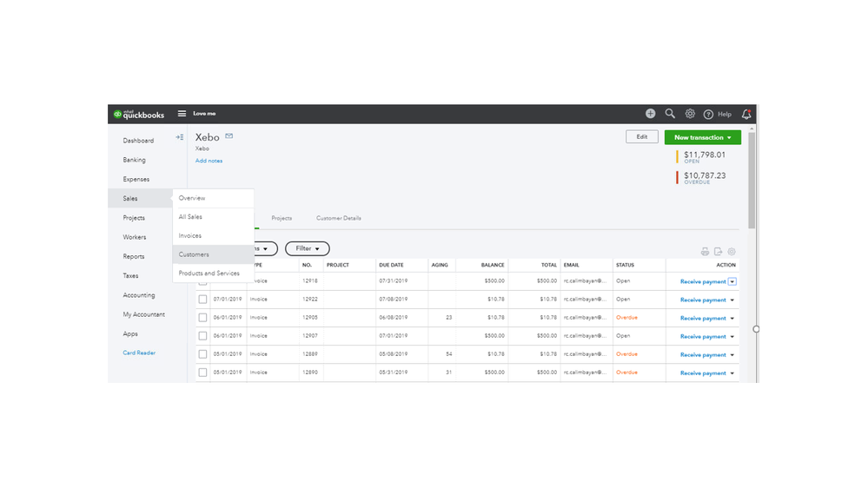Click the email envelope icon beside Xebo
868x488 pixels.
pos(229,136)
